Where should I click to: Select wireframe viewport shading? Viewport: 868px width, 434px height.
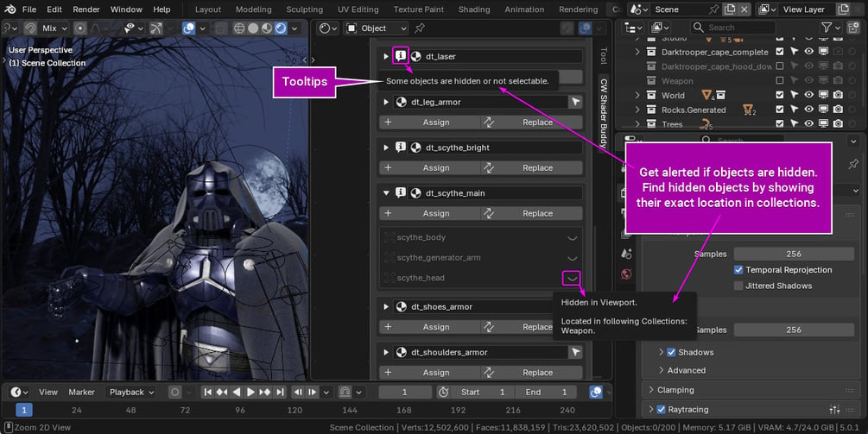click(240, 28)
